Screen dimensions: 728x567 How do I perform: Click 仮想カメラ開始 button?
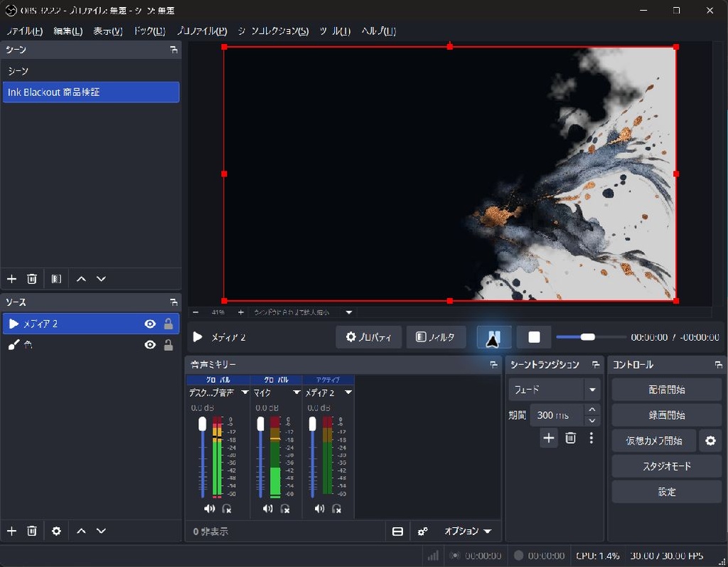pyautogui.click(x=654, y=440)
